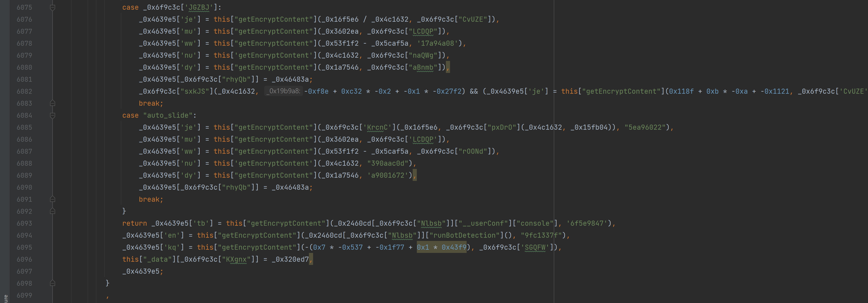Toggle the fold end marker at line 6092
868x303 pixels.
53,211
